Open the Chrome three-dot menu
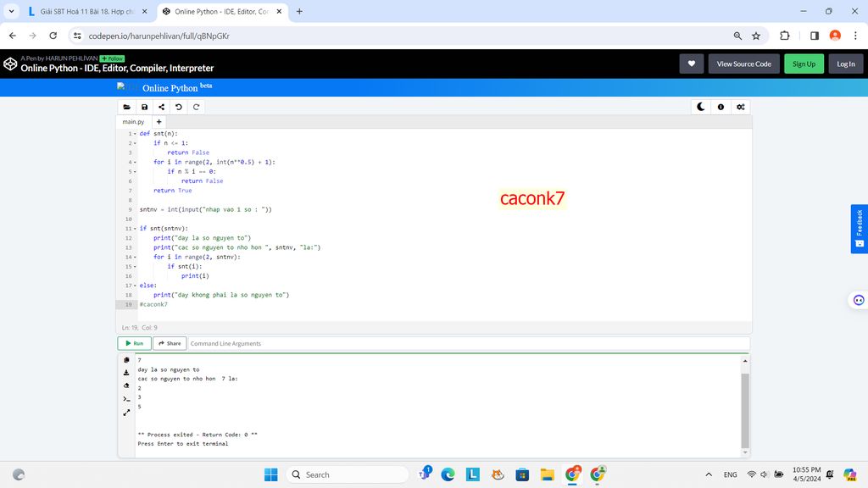This screenshot has height=488, width=868. pyautogui.click(x=855, y=36)
